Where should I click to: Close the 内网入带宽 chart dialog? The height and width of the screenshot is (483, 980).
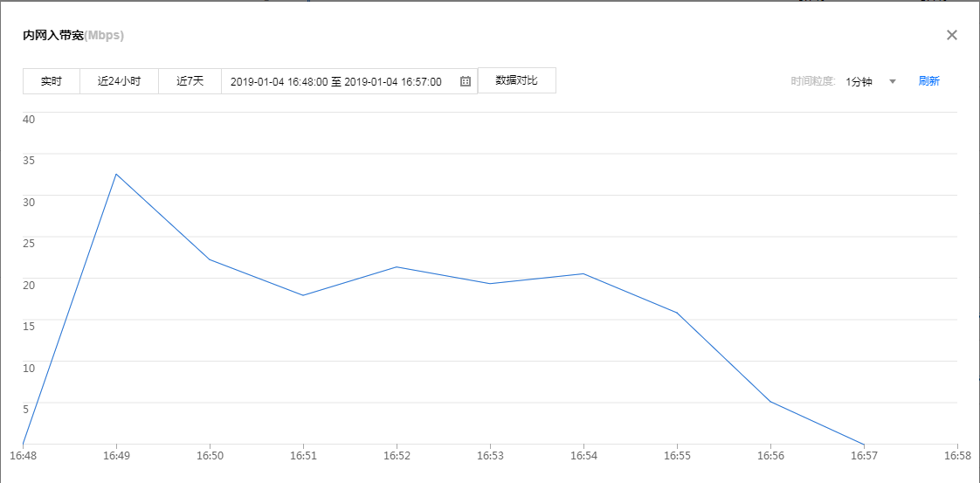point(952,35)
